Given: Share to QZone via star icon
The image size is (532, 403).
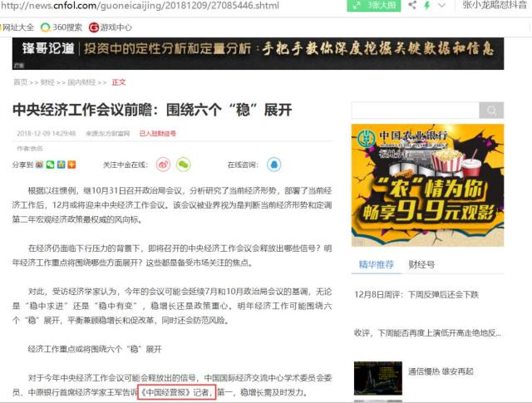Looking at the screenshot, I should pos(61,165).
